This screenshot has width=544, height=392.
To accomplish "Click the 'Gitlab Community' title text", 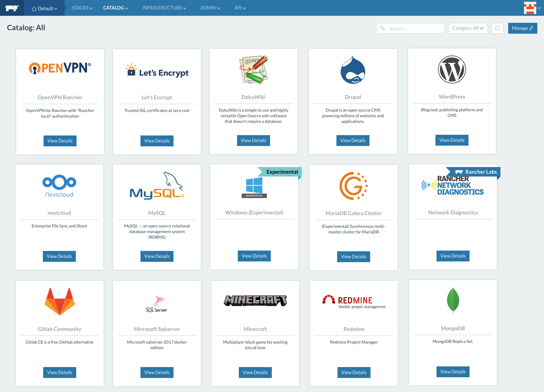I will (x=60, y=329).
